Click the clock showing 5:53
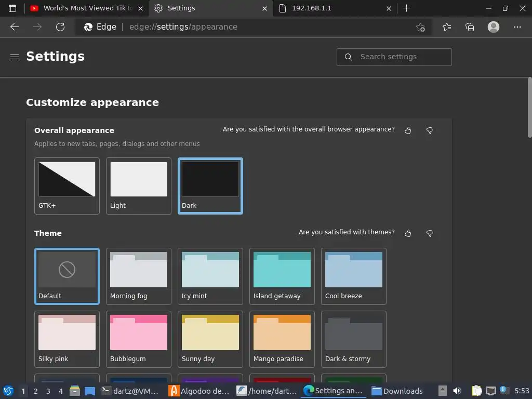This screenshot has width=532, height=399. point(522,391)
